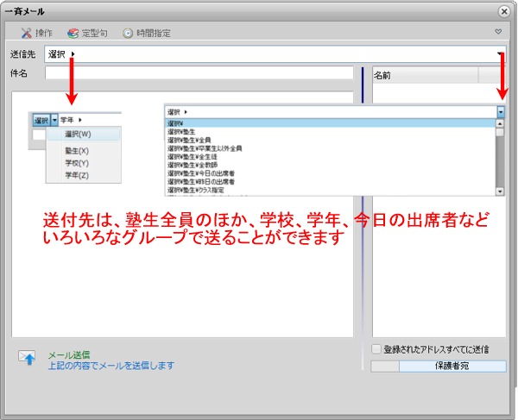Close the 一斉メール dialog window

point(503,11)
